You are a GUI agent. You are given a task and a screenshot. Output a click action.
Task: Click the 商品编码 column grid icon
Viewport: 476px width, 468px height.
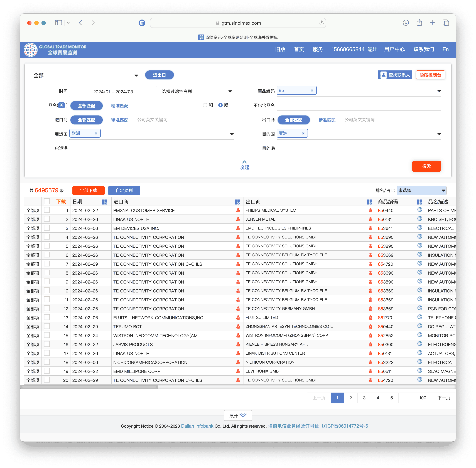pyautogui.click(x=419, y=202)
